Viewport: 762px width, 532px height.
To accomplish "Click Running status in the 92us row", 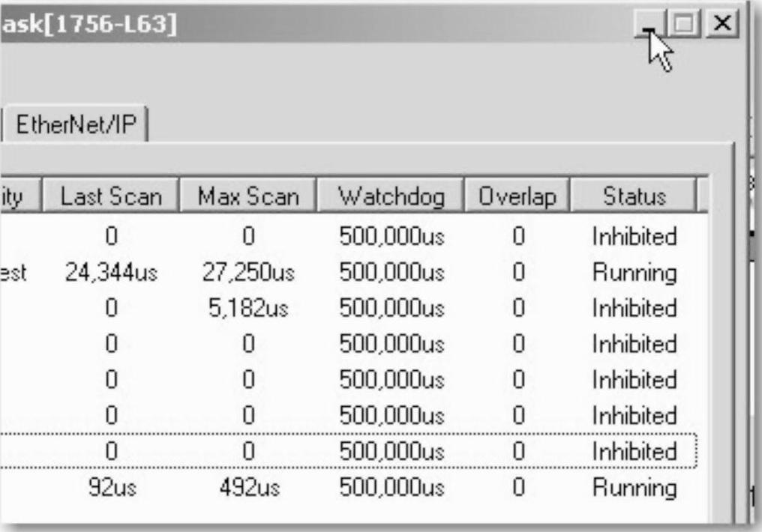I will (x=634, y=489).
